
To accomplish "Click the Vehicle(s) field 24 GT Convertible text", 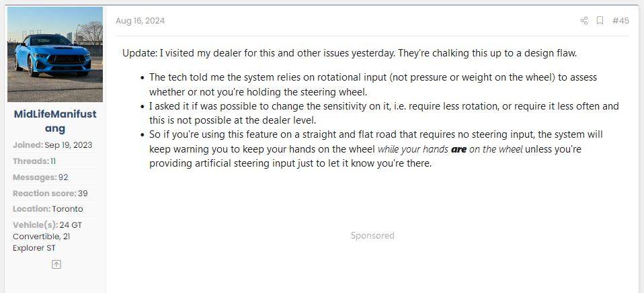I will coord(47,231).
